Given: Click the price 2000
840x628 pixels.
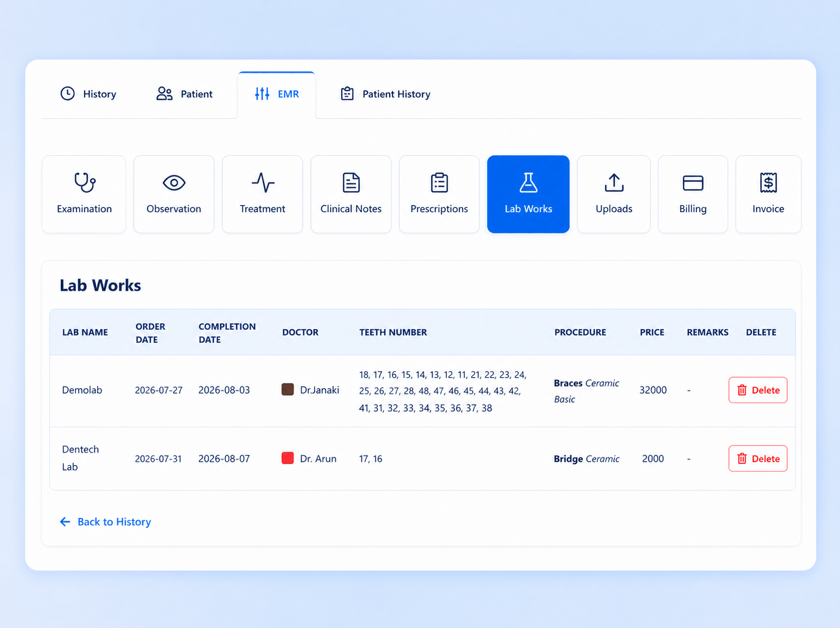Looking at the screenshot, I should coord(653,459).
